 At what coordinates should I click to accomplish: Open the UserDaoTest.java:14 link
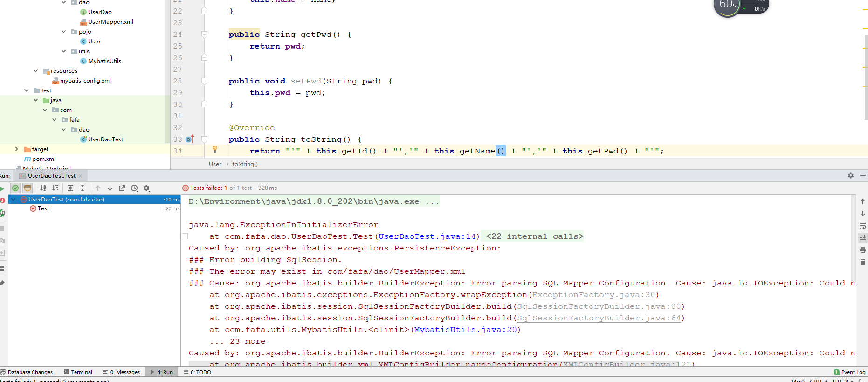coord(427,236)
